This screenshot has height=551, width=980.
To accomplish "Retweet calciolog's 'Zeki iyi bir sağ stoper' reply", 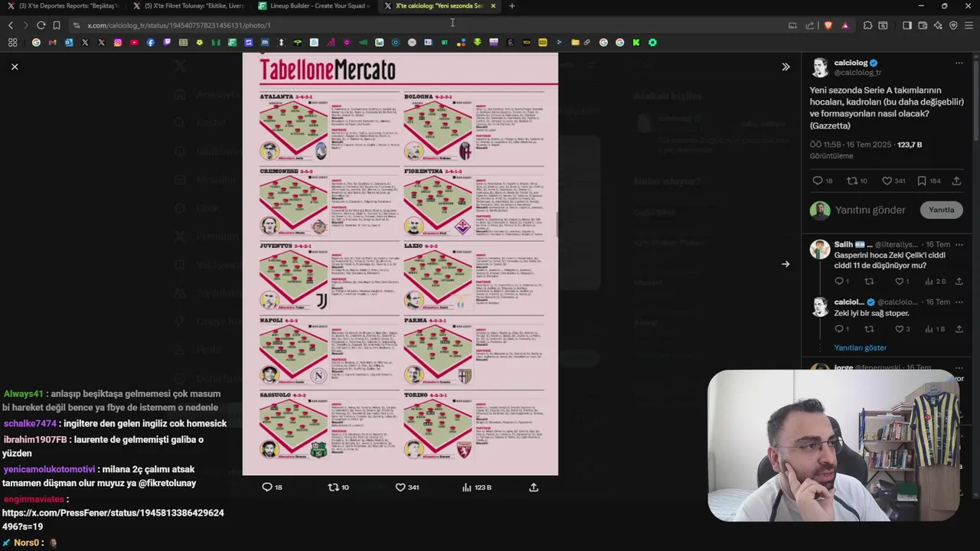I will pyautogui.click(x=869, y=329).
